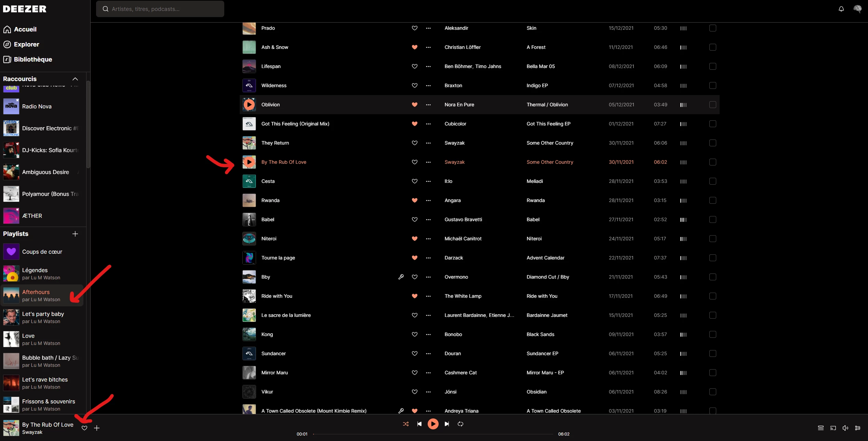Toggle repeat mode in the player
The height and width of the screenshot is (441, 868).
[460, 424]
